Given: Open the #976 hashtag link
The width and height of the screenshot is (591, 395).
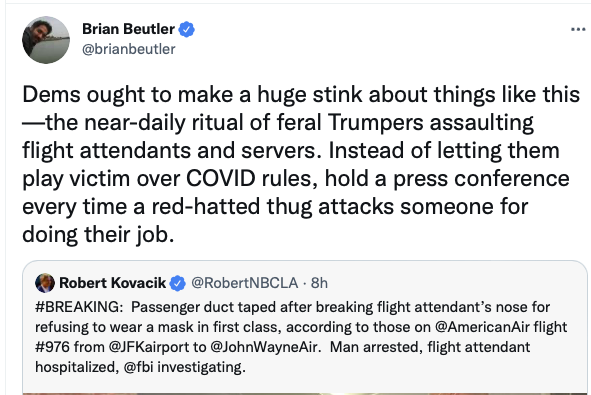Looking at the screenshot, I should pyautogui.click(x=52, y=347).
